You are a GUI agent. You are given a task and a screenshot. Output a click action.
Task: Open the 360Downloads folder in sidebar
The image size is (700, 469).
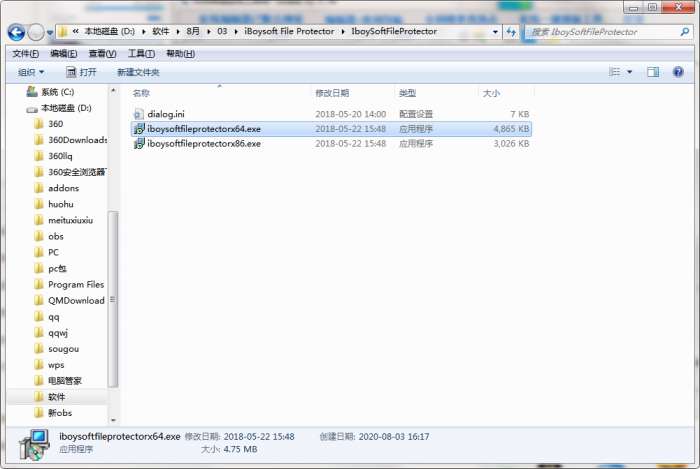click(x=71, y=140)
